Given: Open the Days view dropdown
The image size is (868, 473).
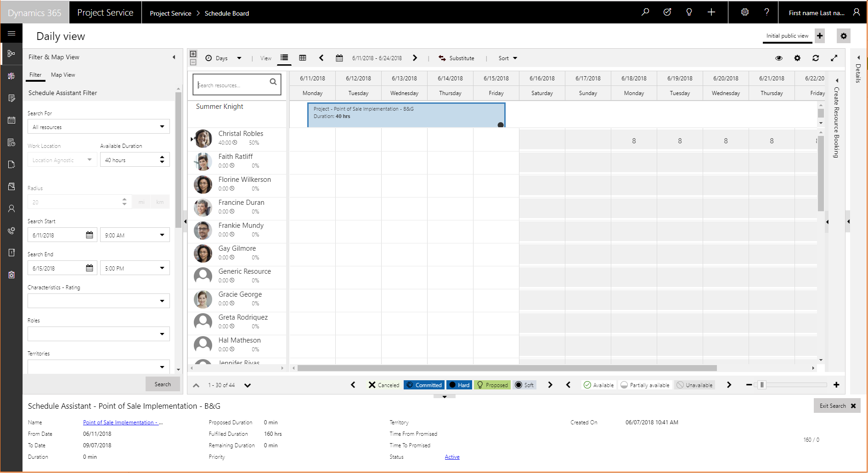Looking at the screenshot, I should pyautogui.click(x=223, y=58).
